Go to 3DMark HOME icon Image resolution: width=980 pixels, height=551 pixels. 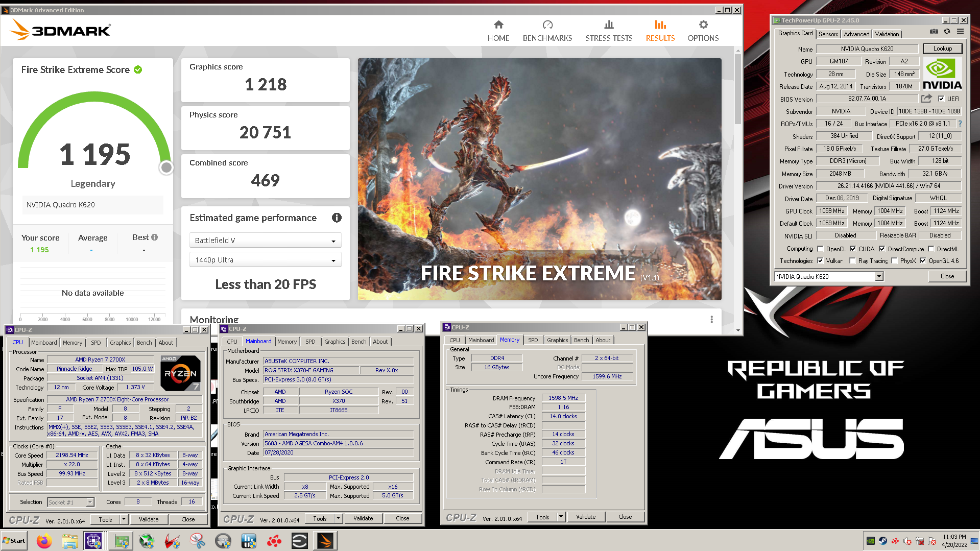click(x=498, y=25)
